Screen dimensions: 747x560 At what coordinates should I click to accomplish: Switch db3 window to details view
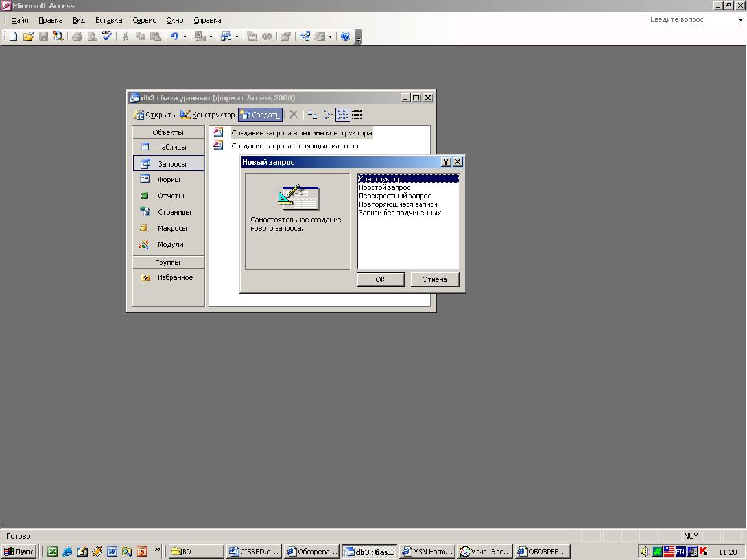(357, 114)
